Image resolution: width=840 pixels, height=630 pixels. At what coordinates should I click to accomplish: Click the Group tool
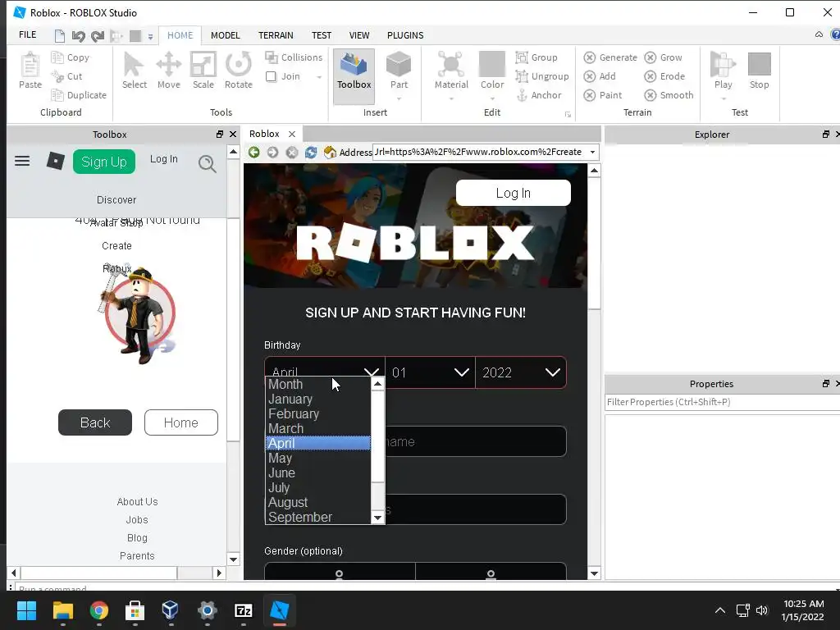coord(536,57)
